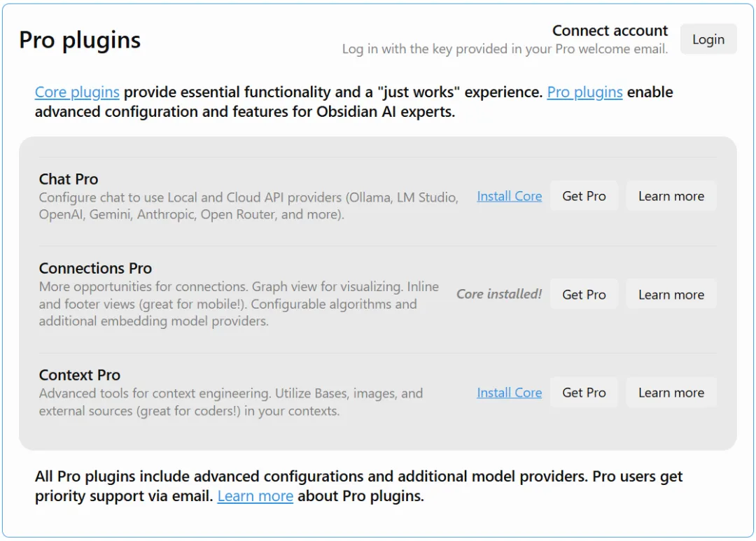Click the Login button
The width and height of the screenshot is (756, 541).
708,39
